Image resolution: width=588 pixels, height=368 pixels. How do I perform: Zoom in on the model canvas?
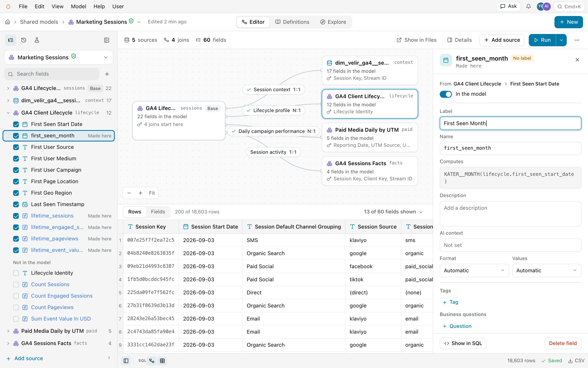click(140, 193)
